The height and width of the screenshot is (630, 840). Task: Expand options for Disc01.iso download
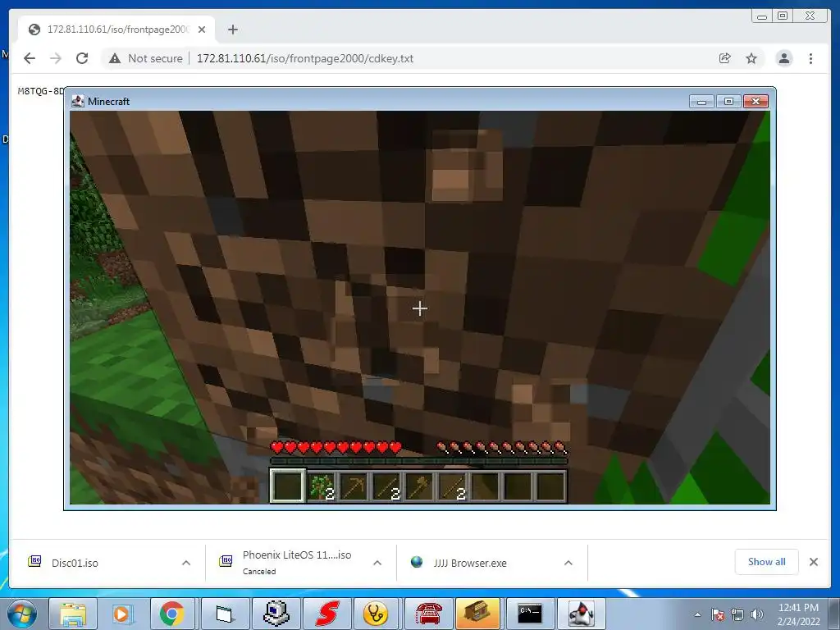coord(186,563)
